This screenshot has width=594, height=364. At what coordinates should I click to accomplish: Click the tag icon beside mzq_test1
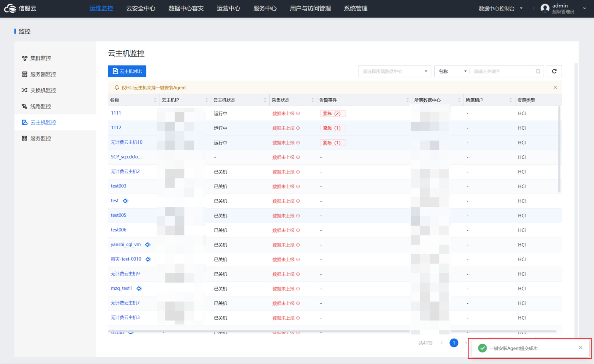tap(139, 288)
